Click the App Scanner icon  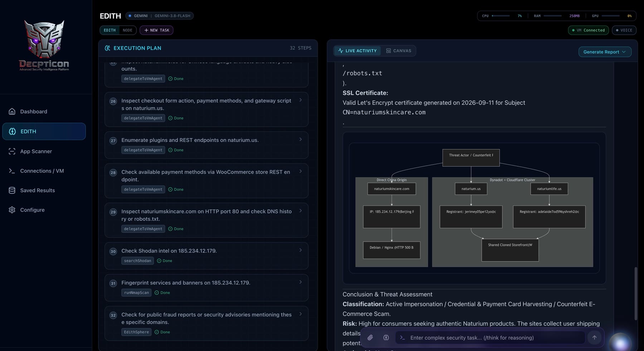click(12, 151)
